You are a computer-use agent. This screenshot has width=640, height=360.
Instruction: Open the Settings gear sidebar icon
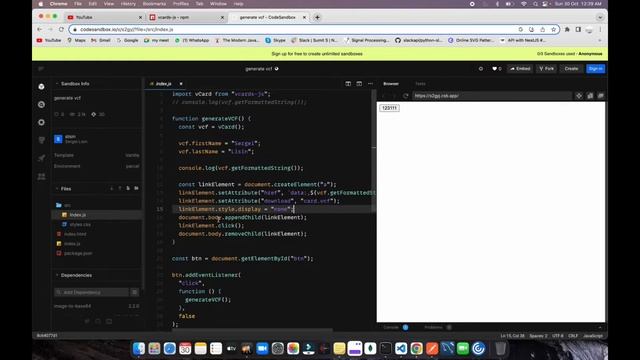(41, 122)
